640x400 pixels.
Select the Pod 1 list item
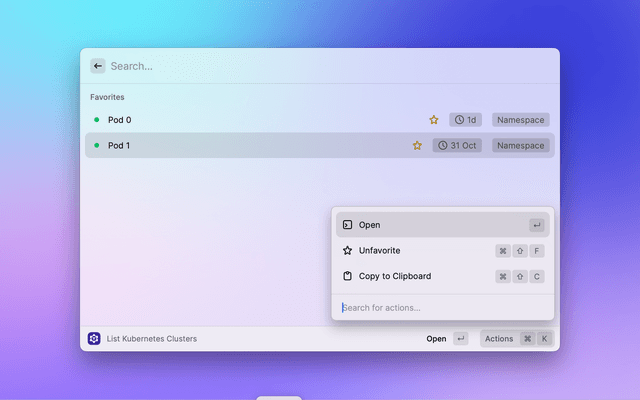pyautogui.click(x=250, y=145)
